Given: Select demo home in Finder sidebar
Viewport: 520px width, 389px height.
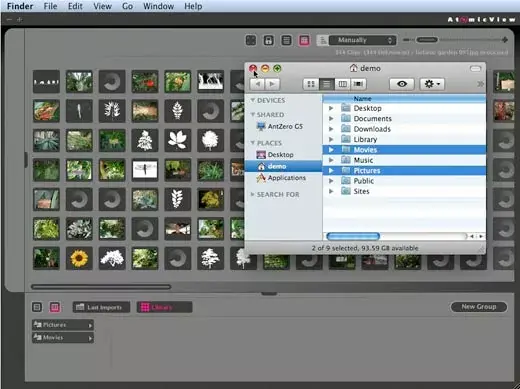Looking at the screenshot, I should tap(283, 166).
